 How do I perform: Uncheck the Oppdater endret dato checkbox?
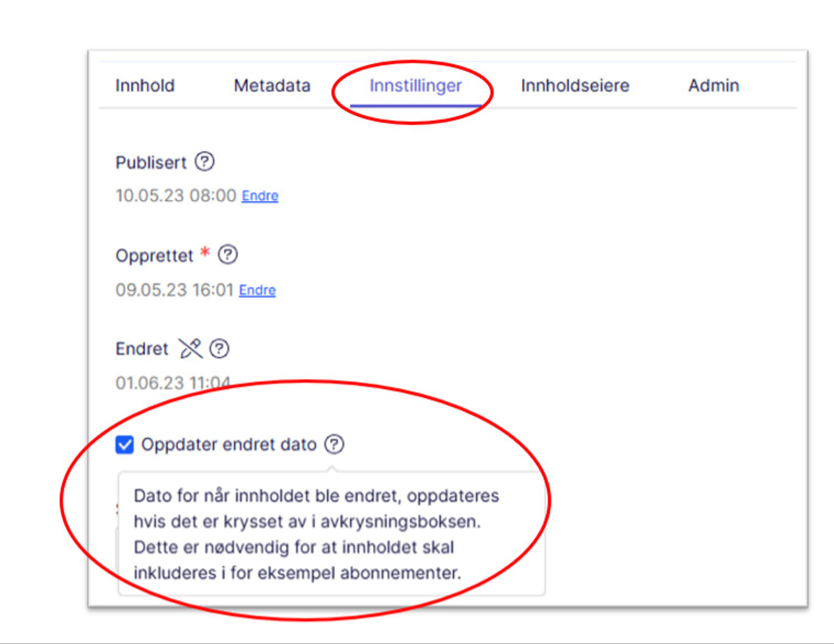pyautogui.click(x=125, y=445)
